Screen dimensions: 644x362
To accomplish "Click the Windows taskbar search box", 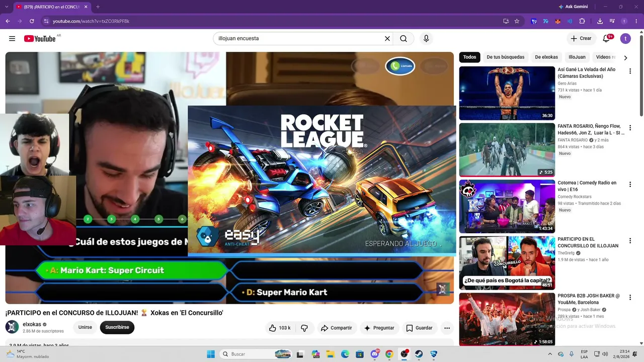I will point(257,354).
